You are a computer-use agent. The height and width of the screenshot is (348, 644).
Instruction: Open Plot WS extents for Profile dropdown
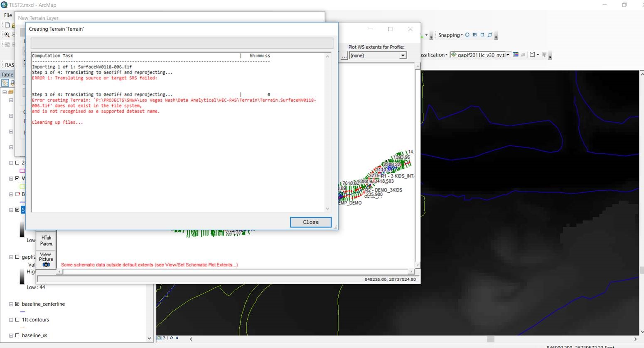pyautogui.click(x=402, y=56)
